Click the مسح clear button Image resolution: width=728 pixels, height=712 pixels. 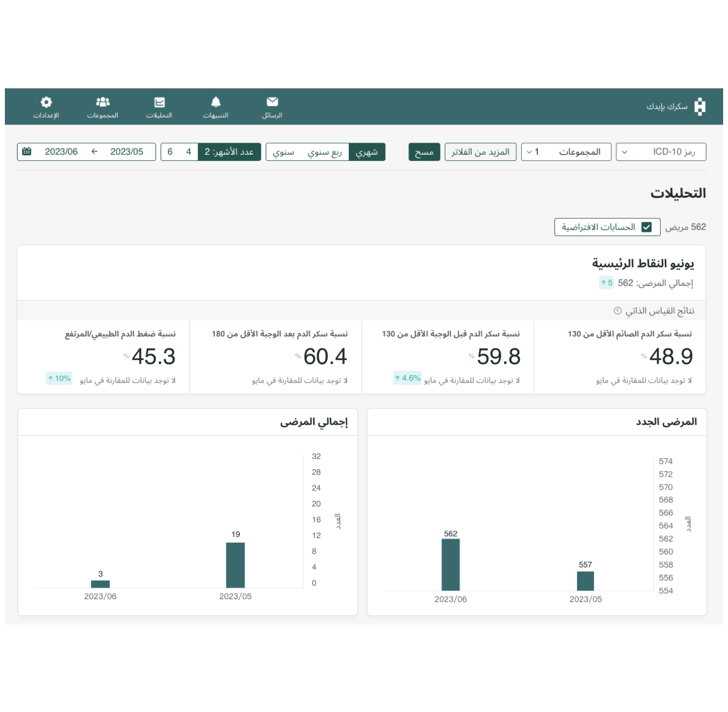click(x=424, y=152)
